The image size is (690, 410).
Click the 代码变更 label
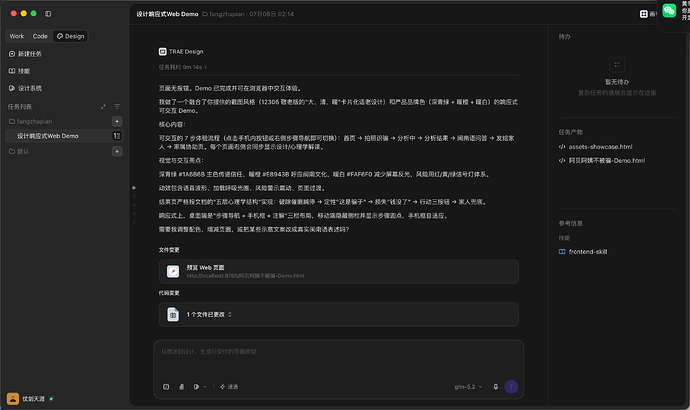(169, 293)
